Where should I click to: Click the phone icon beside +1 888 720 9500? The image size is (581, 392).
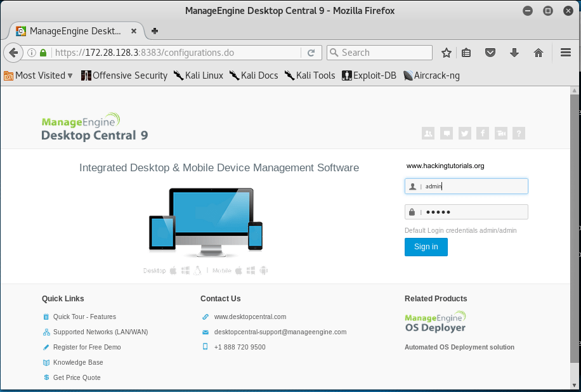206,347
